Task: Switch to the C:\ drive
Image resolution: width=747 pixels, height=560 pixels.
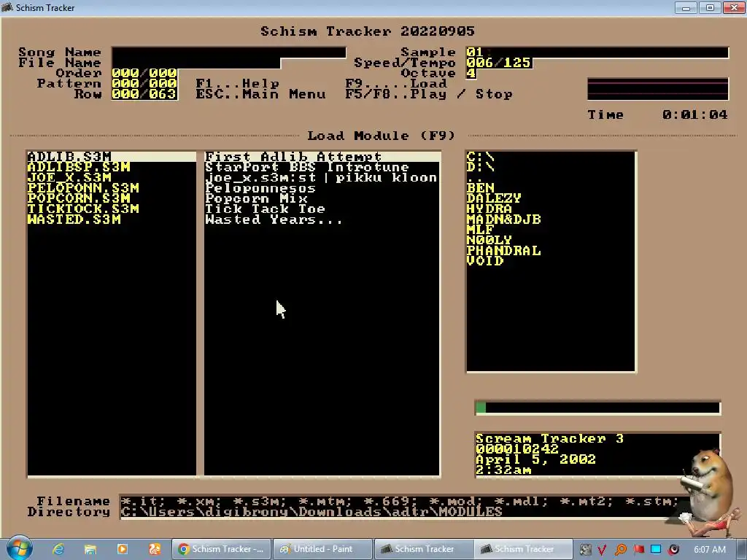Action: (x=480, y=157)
